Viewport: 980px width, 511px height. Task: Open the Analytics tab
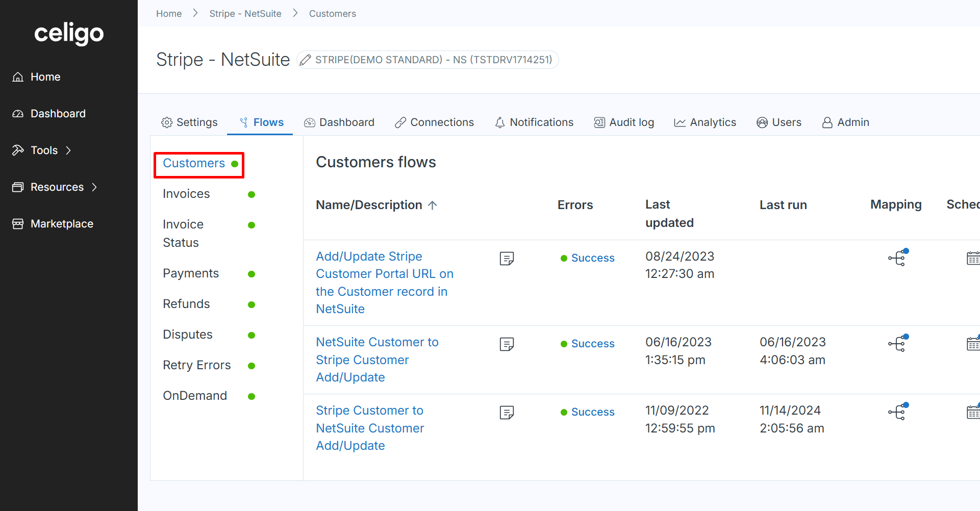tap(705, 122)
